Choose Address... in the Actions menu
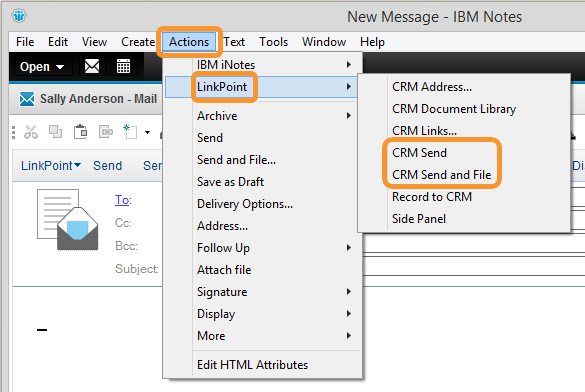This screenshot has width=585, height=392. pyautogui.click(x=262, y=226)
